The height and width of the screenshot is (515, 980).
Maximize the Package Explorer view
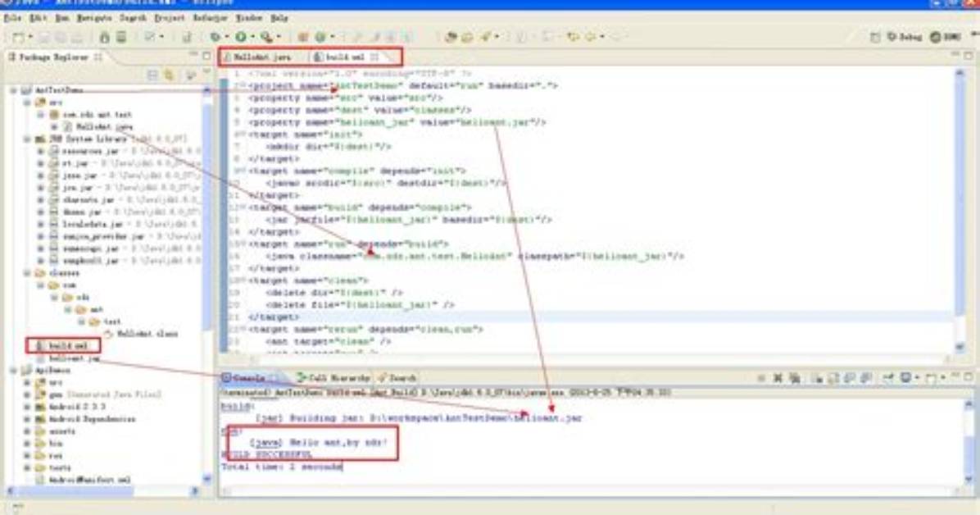[x=206, y=56]
